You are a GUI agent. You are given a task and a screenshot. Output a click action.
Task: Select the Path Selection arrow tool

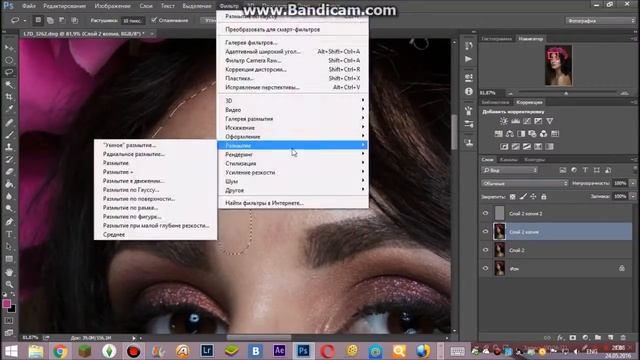point(9,247)
